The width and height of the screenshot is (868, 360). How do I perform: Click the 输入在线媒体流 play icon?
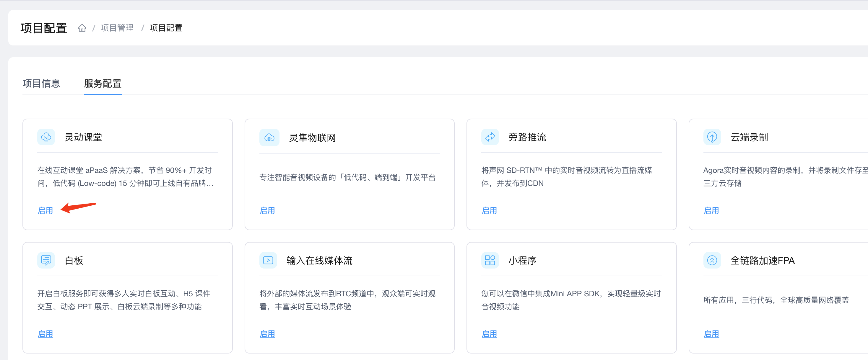[268, 260]
